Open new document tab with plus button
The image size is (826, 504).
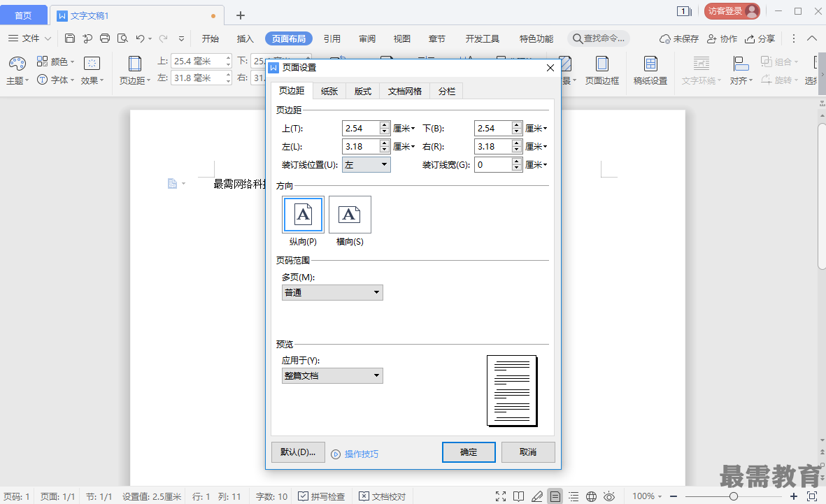click(x=240, y=15)
